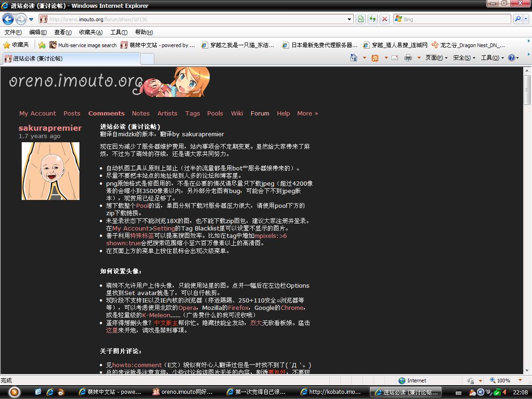Open the search provider dropdown arrow
Screen dimensions: 532x399
526,19
